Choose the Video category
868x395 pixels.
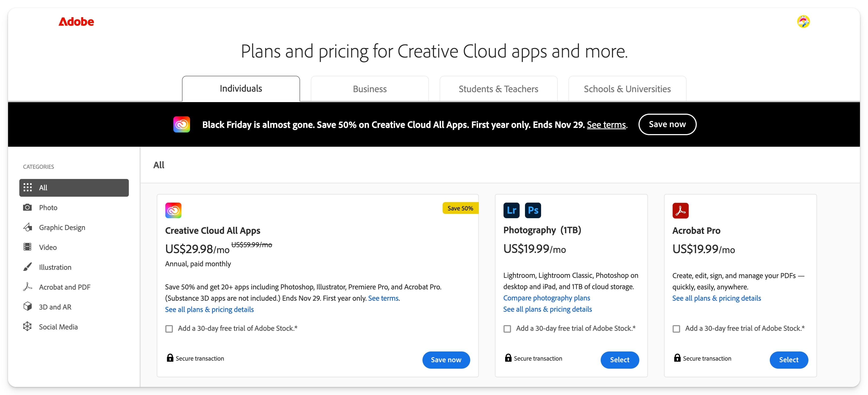click(74, 247)
